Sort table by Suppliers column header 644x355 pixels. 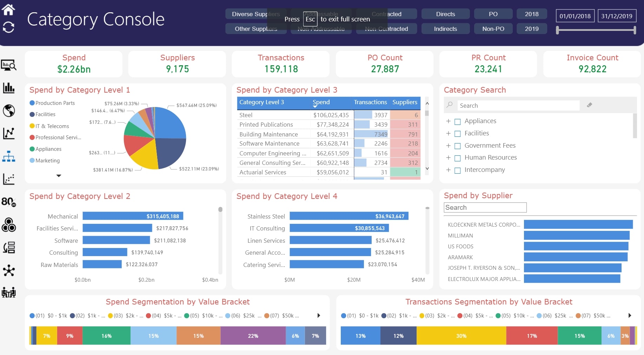pyautogui.click(x=405, y=102)
